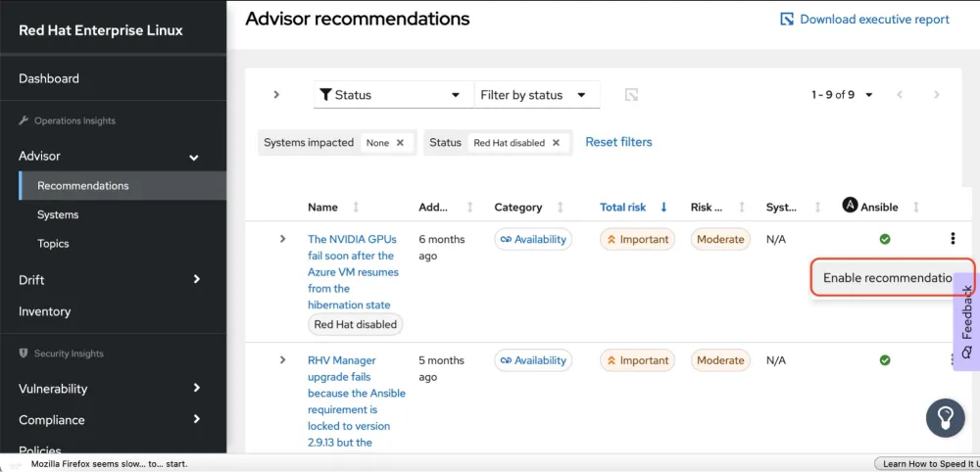The height and width of the screenshot is (472, 980).
Task: Open the Status filter type dropdown
Action: pyautogui.click(x=392, y=95)
